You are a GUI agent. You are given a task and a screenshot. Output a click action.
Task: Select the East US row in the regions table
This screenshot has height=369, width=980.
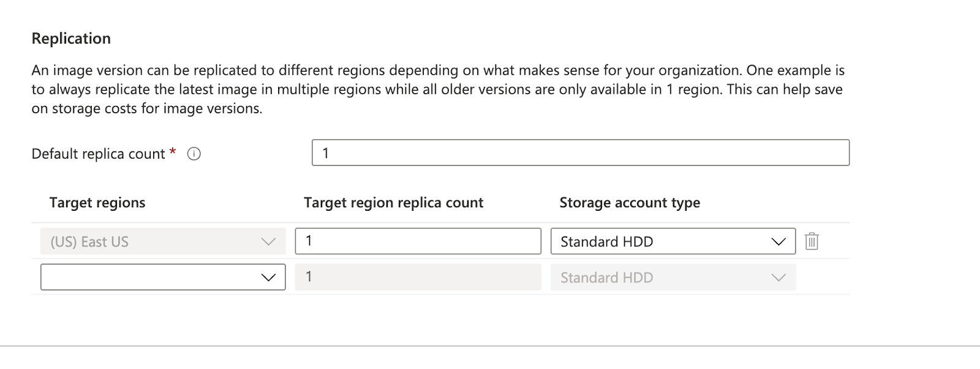162,241
